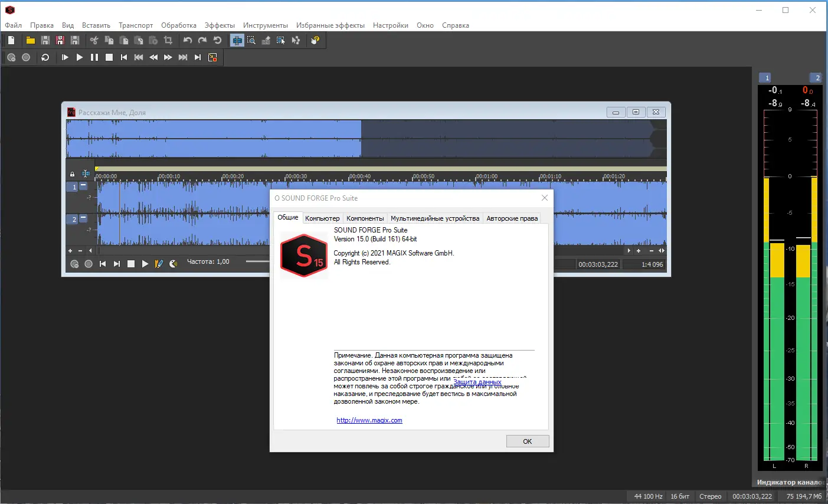Cut the selected audio

93,40
